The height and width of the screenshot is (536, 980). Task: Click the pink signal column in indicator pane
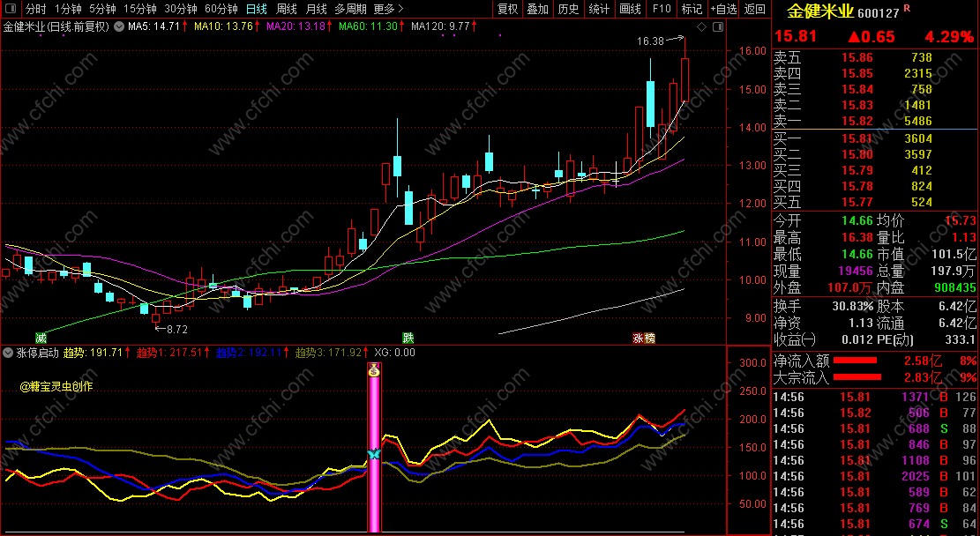pyautogui.click(x=374, y=447)
